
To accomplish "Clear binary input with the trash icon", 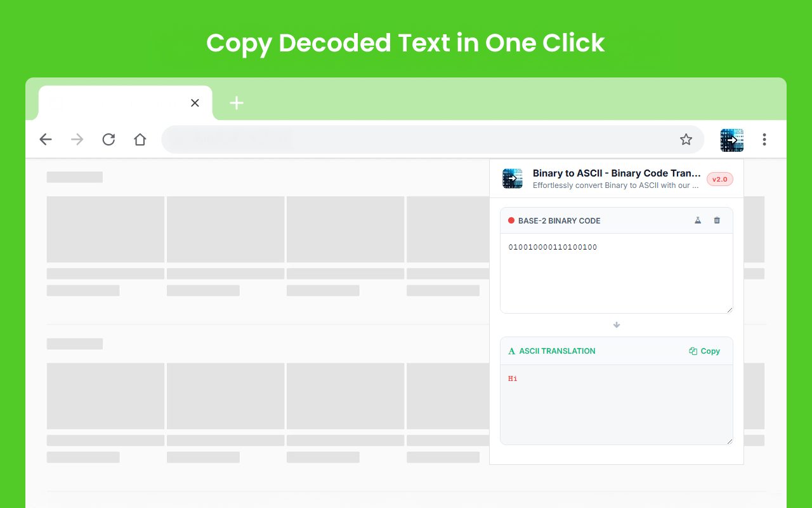I will [x=717, y=220].
